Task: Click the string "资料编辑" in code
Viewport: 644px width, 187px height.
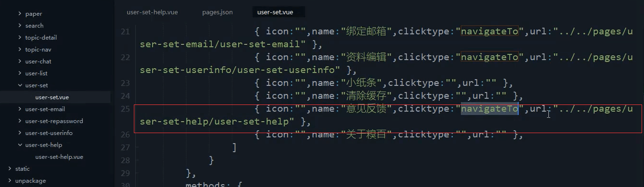Action: point(366,58)
